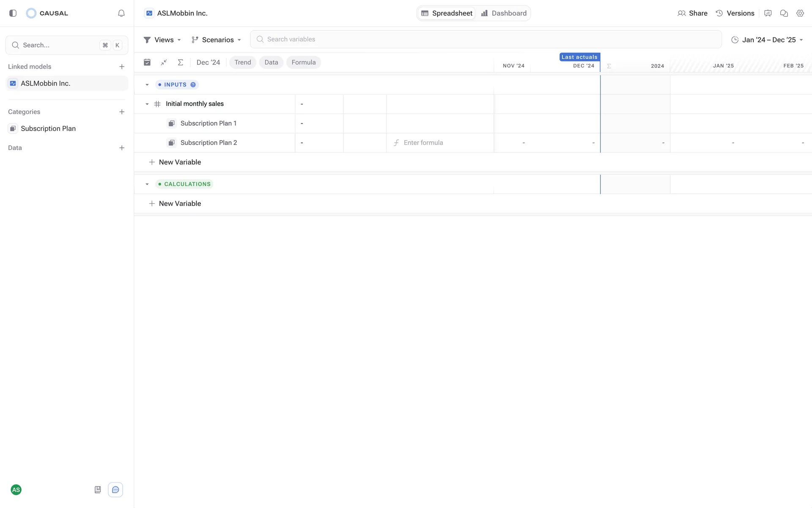
Task: Open the notifications bell
Action: pyautogui.click(x=121, y=13)
